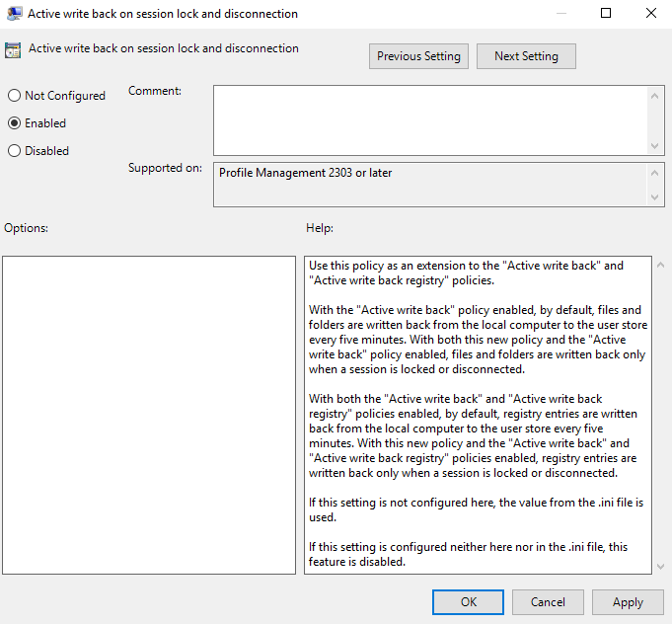Choose the Enabled radio option

click(x=14, y=123)
